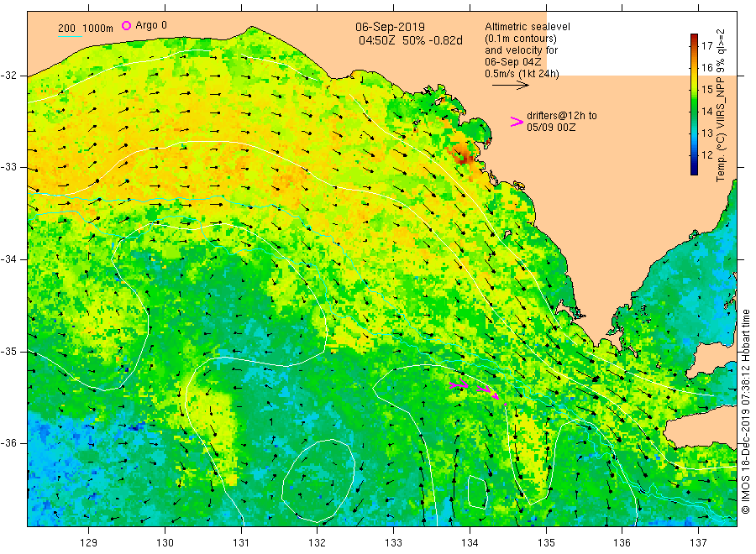The image size is (756, 554).
Task: Click the 137 longitude axis label
Action: tap(698, 543)
